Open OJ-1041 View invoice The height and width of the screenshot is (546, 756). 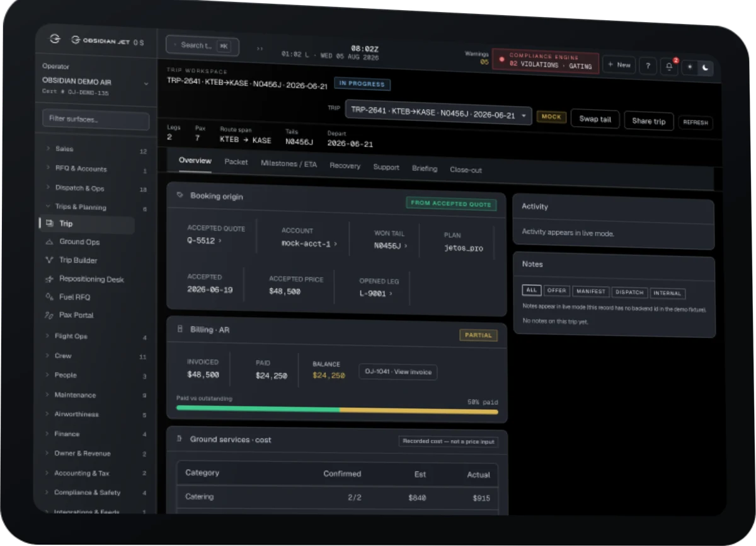[x=398, y=372]
